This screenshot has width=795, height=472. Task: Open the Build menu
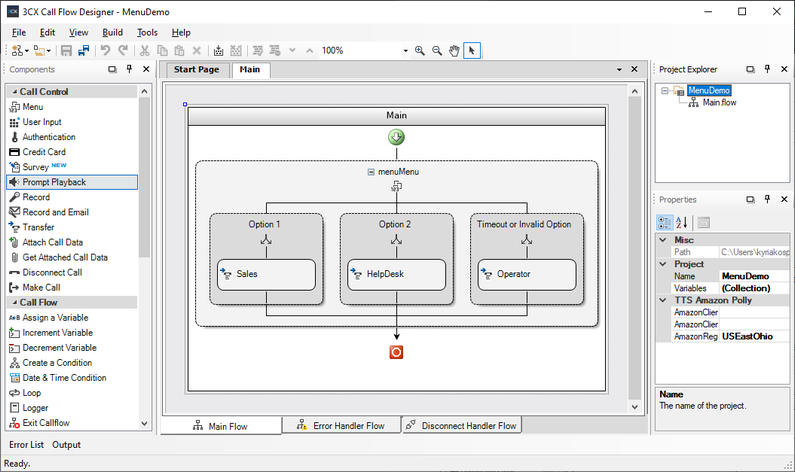[x=112, y=32]
